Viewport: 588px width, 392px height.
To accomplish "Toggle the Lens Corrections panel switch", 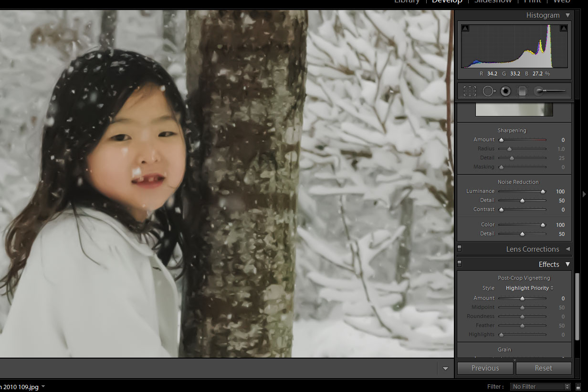I will (x=459, y=248).
